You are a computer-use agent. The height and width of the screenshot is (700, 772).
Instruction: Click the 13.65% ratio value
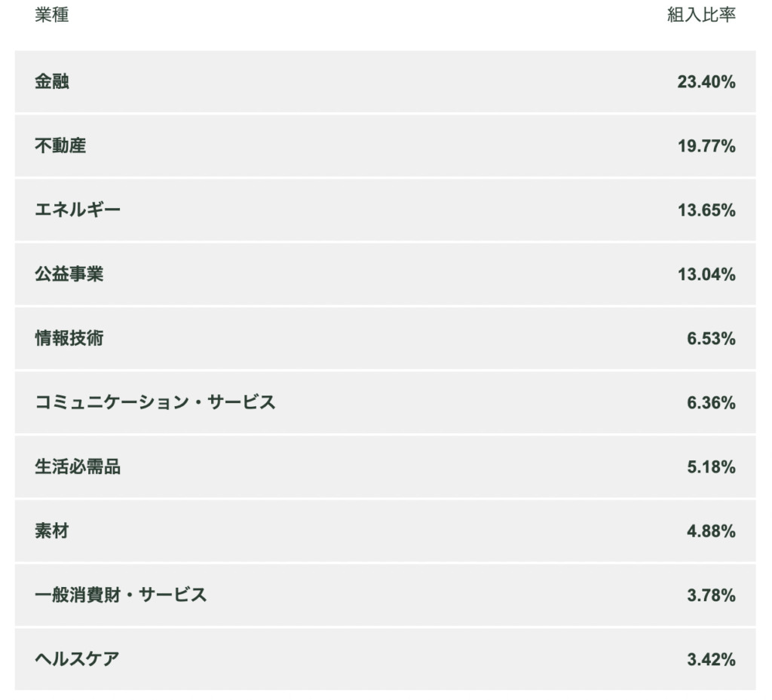click(x=706, y=210)
